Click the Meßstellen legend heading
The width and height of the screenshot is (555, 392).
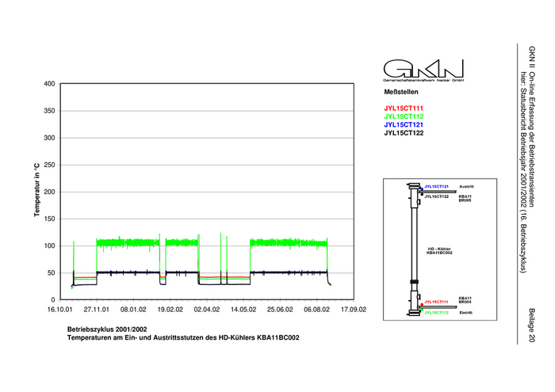coord(400,93)
